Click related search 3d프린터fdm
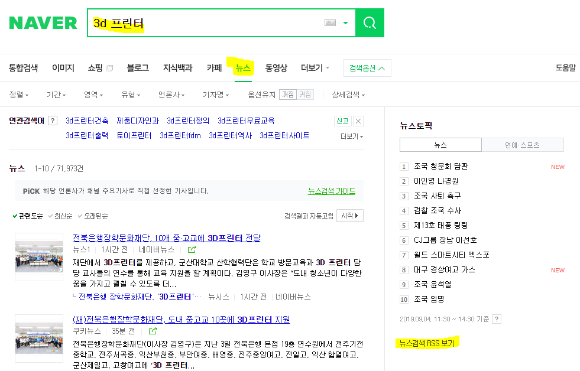The width and height of the screenshot is (580, 371). tap(180, 135)
